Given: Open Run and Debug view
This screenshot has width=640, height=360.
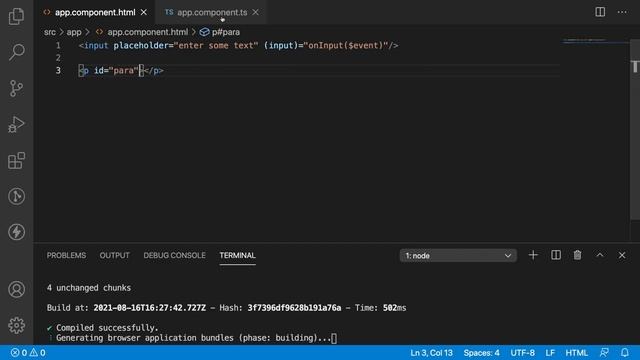Looking at the screenshot, I should [x=16, y=124].
